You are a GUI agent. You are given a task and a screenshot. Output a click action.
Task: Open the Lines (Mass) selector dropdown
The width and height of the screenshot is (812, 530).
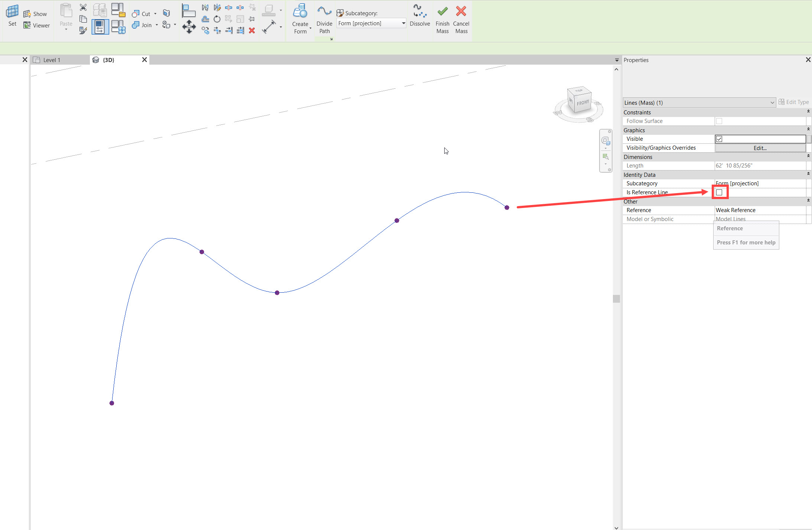[x=772, y=103]
